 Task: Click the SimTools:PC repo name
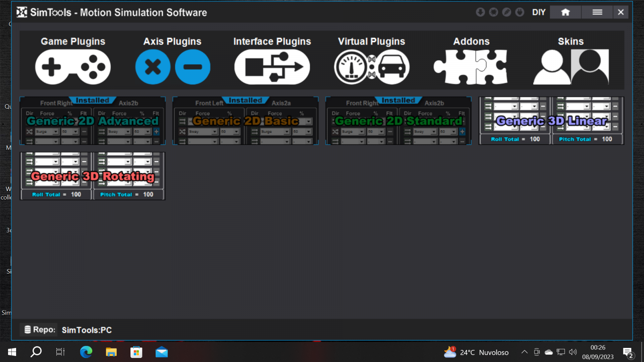tap(87, 330)
